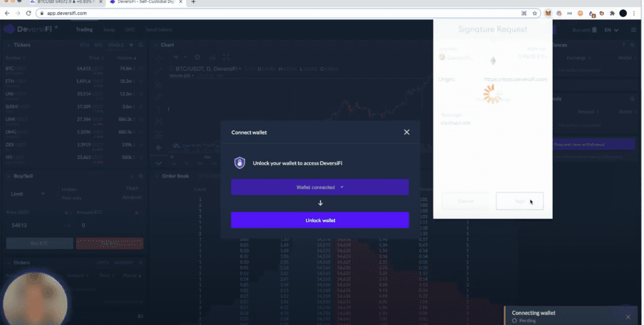
Task: Open the chart interval 1D dropdown
Action: 180,57
